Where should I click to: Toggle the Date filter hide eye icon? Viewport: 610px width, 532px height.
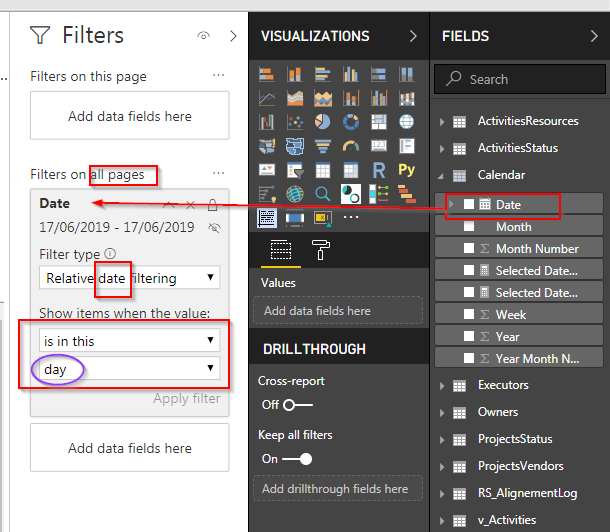click(214, 228)
